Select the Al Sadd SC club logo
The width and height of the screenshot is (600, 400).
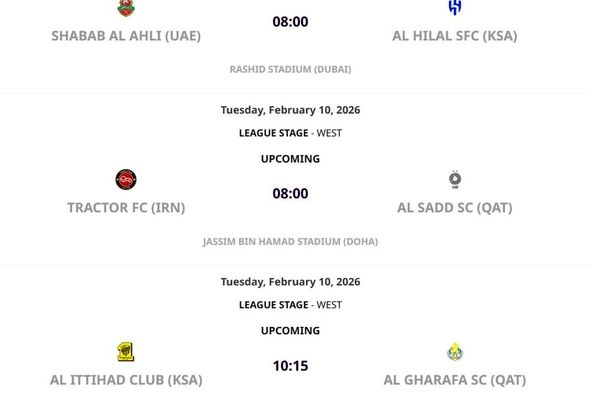tap(455, 180)
